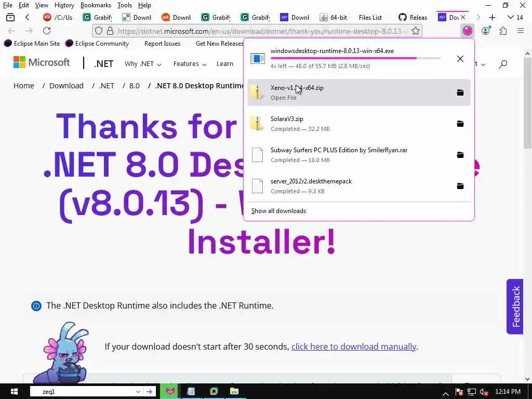This screenshot has height=399, width=532.
Task: Click the Feedback side button
Action: [x=515, y=307]
